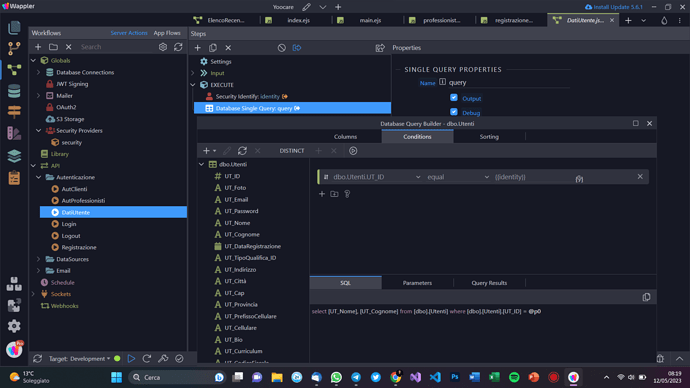Remove the selected step in Steps toolbar
Screen dimensions: 690x388
[228, 48]
